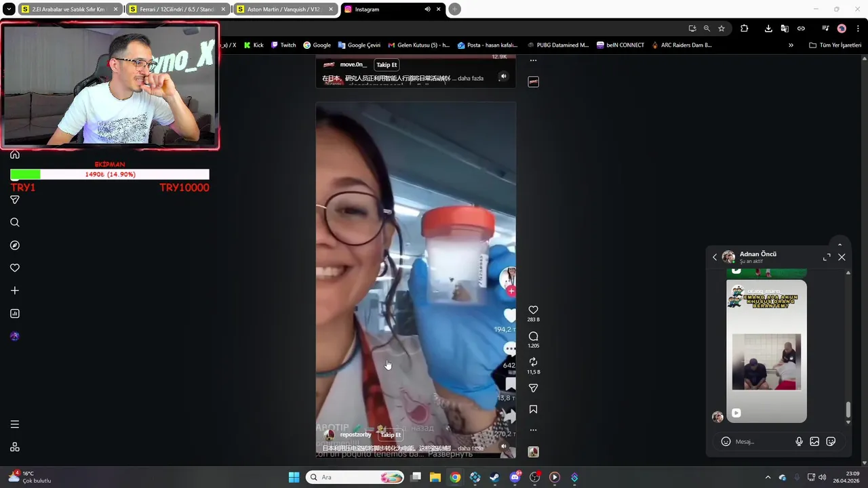
Task: Open the Meta apps grid icon in sidebar
Action: tap(15, 447)
